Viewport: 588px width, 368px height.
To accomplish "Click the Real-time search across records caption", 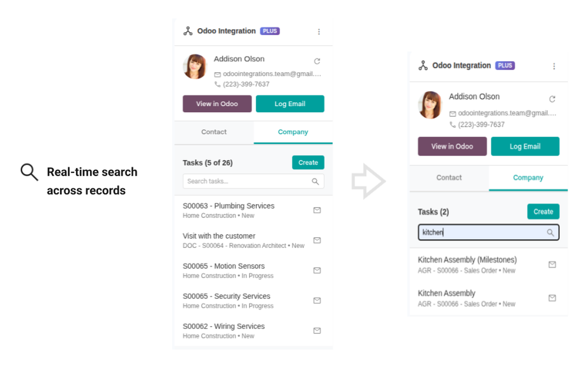I will tap(92, 181).
